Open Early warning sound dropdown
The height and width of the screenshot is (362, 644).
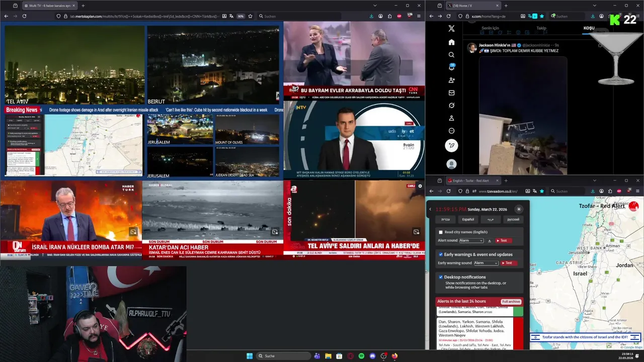point(486,263)
